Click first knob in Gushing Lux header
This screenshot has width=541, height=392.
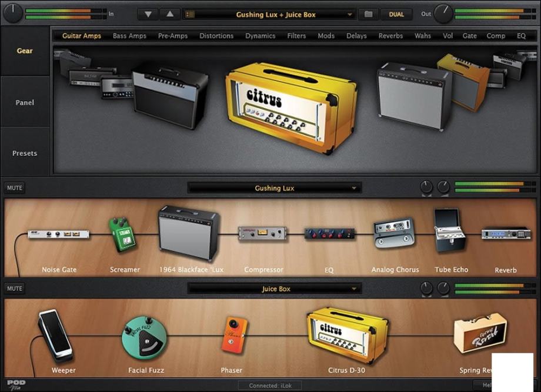click(x=426, y=187)
